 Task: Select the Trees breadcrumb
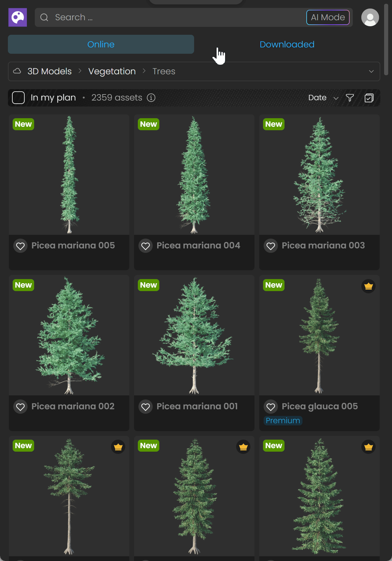[x=164, y=71]
